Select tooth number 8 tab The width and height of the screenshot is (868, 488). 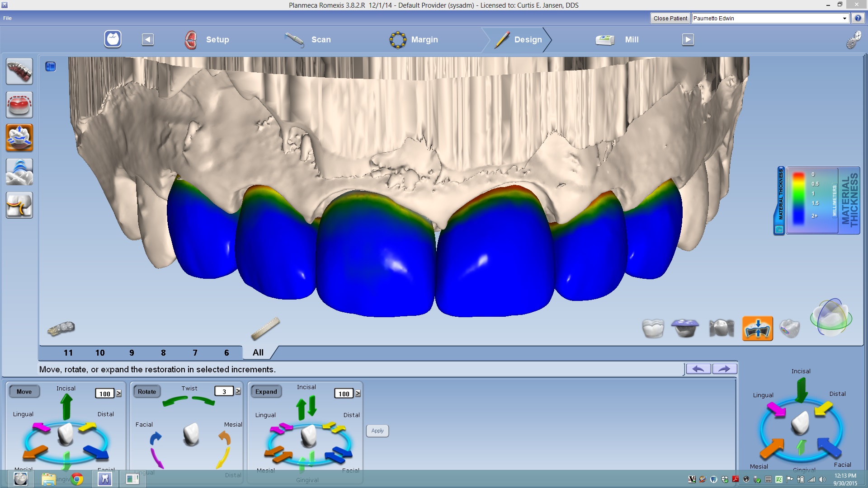click(x=163, y=353)
